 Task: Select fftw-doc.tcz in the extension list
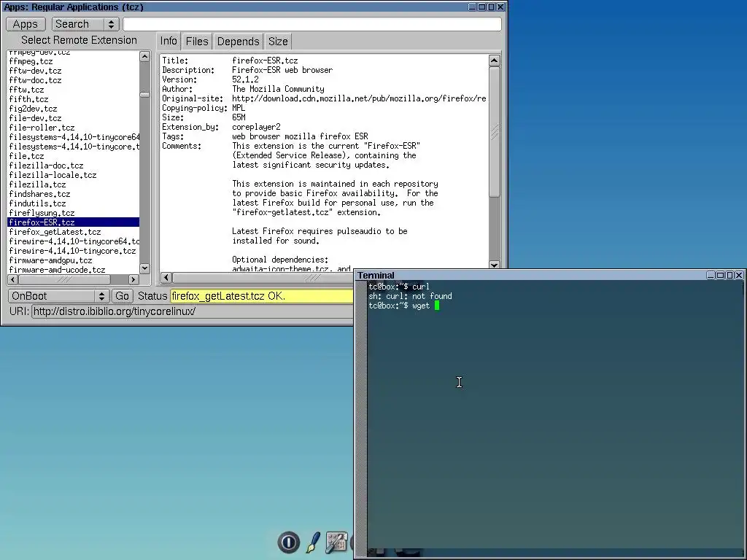pyautogui.click(x=73, y=80)
